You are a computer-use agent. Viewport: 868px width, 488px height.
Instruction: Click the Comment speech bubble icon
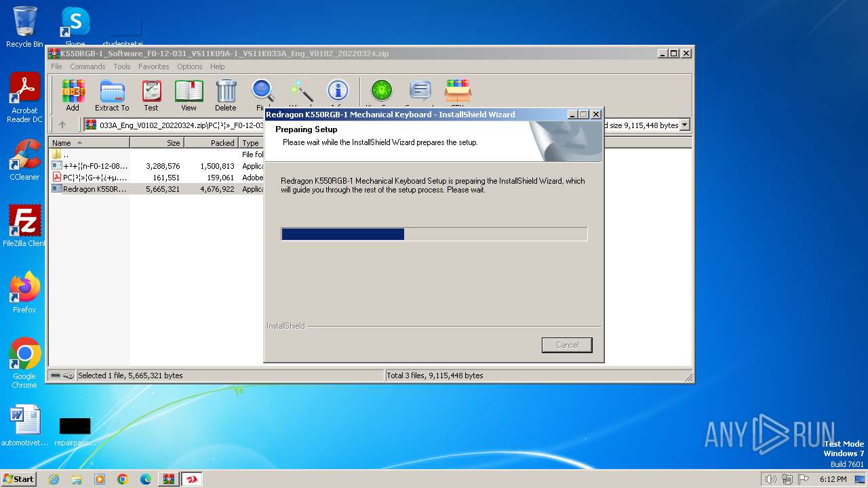420,94
